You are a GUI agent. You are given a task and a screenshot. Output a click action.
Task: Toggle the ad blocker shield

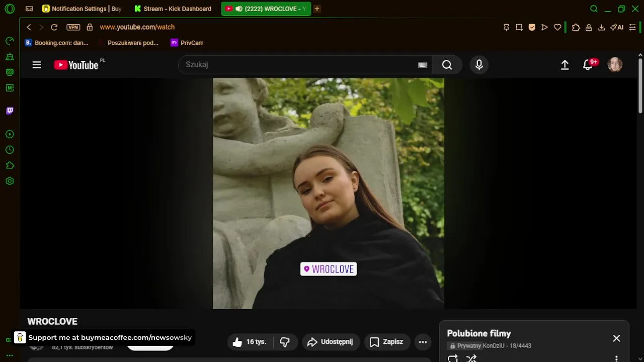532,27
